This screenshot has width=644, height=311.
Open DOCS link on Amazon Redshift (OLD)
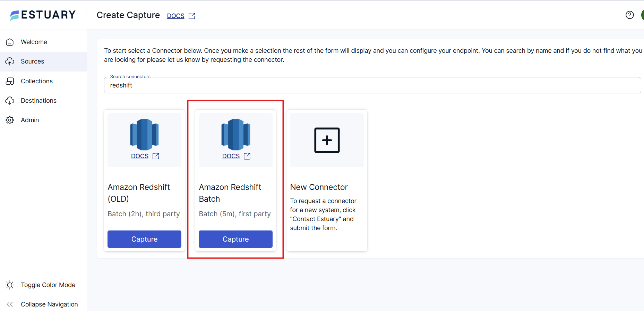[x=140, y=156]
